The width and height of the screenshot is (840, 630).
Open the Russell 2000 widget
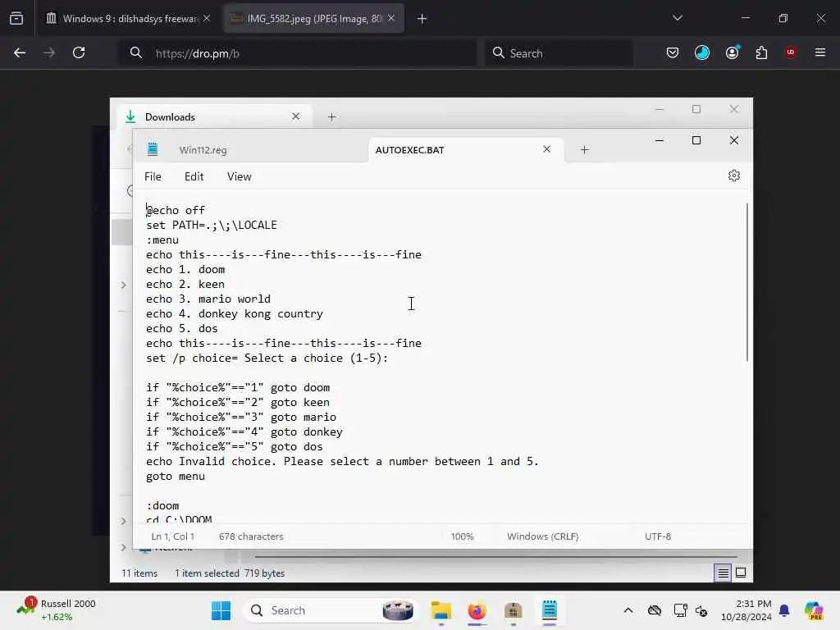click(x=56, y=610)
